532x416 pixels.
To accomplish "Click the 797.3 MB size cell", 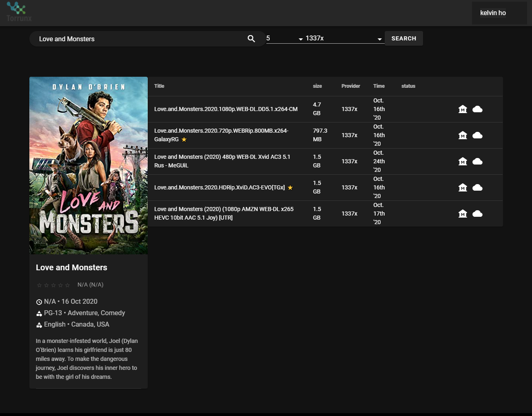I will pos(320,135).
